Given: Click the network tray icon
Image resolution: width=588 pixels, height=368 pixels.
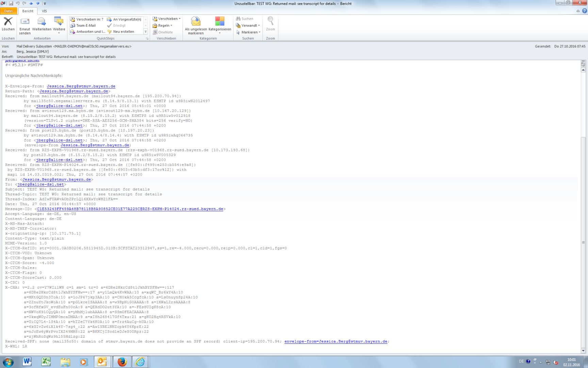Looking at the screenshot, I should 548,362.
